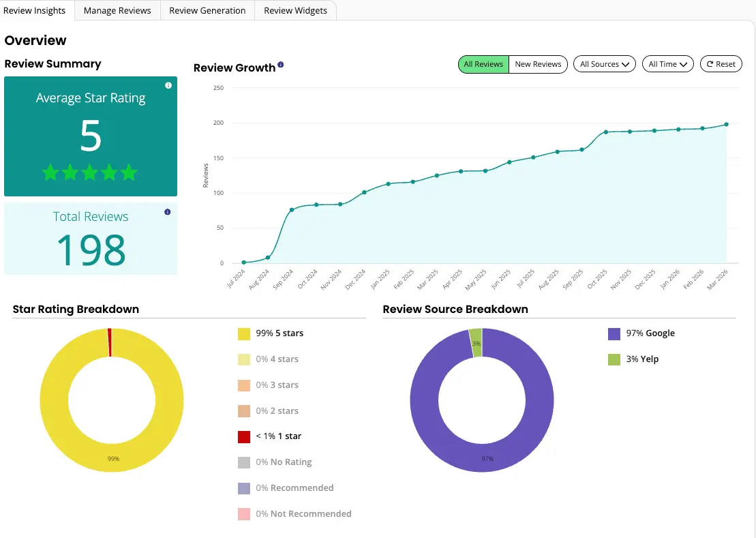This screenshot has width=756, height=538.
Task: Select the Review Insights tab
Action: (x=35, y=10)
